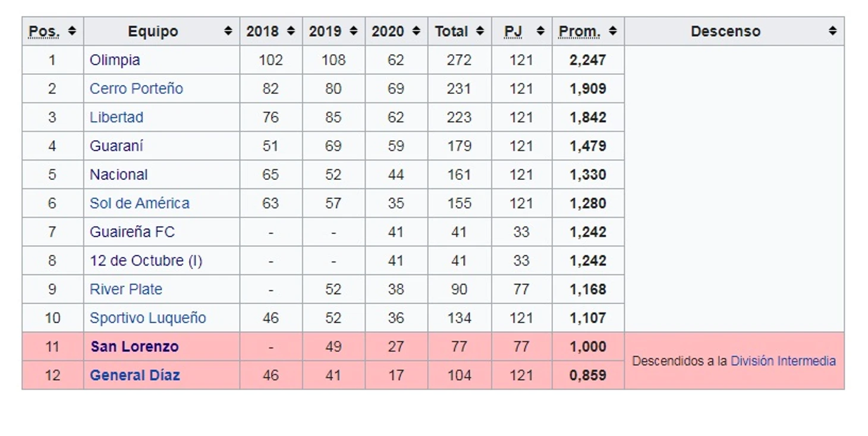Sort by Total column arrows
Screen dimensions: 868x436
[480, 31]
